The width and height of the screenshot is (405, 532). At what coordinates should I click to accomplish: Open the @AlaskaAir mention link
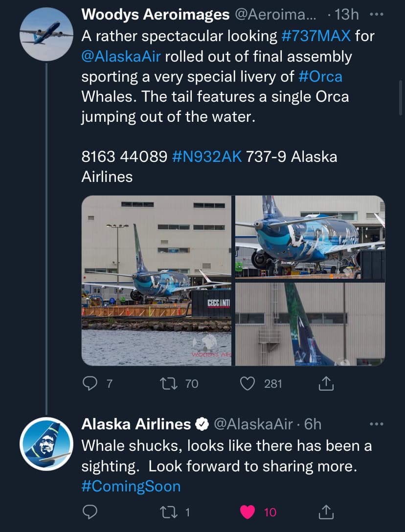click(121, 57)
